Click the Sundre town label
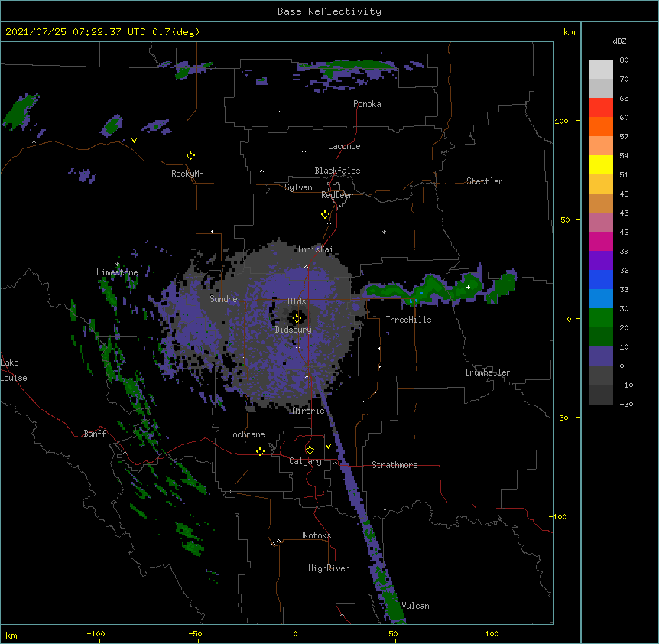Image resolution: width=659 pixels, height=644 pixels. 223,299
